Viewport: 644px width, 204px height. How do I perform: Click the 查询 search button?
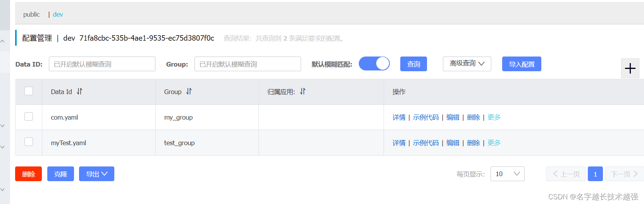tap(413, 64)
